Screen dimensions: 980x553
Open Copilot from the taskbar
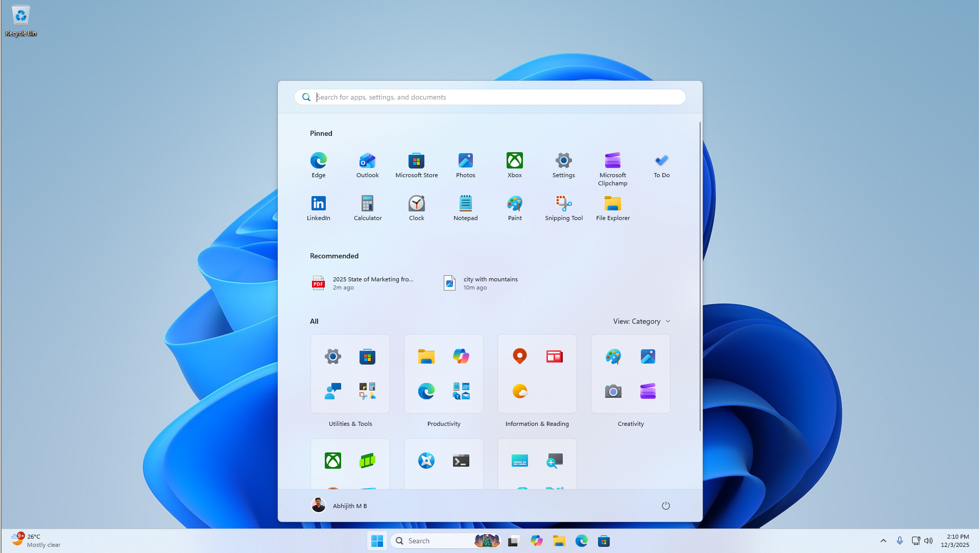coord(536,540)
